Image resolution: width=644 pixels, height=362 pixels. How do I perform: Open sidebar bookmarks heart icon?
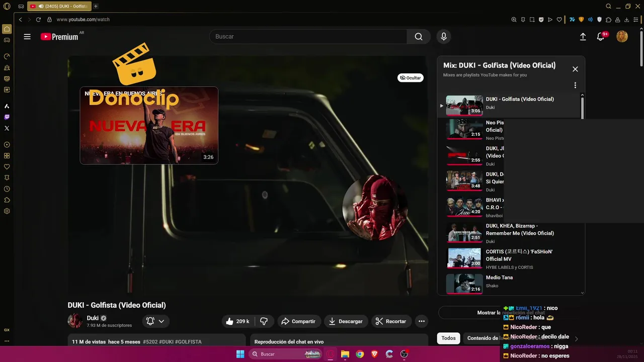[x=7, y=167]
